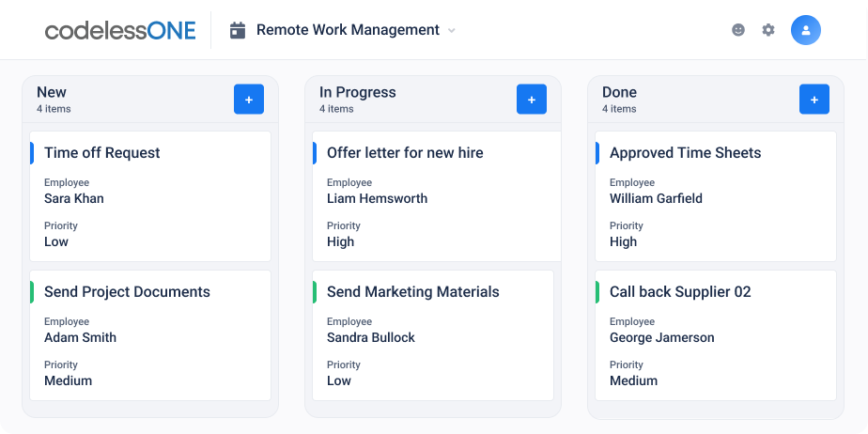Image resolution: width=868 pixels, height=434 pixels.
Task: Click the green color tag on Send Marketing Materials
Action: click(315, 292)
